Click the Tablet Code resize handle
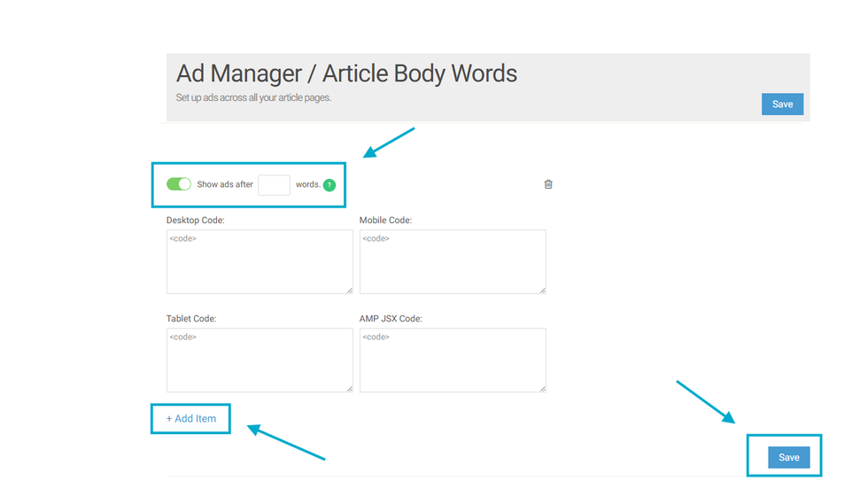This screenshot has height=496, width=868. 349,388
